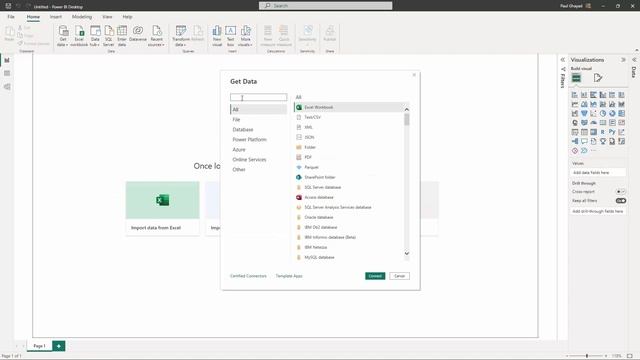Click the title bar Search box

click(325, 6)
